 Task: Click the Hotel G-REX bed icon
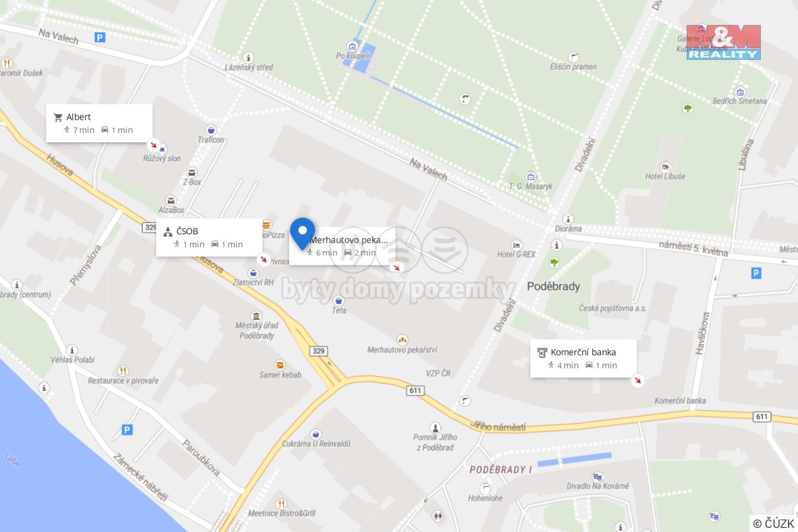pos(516,244)
